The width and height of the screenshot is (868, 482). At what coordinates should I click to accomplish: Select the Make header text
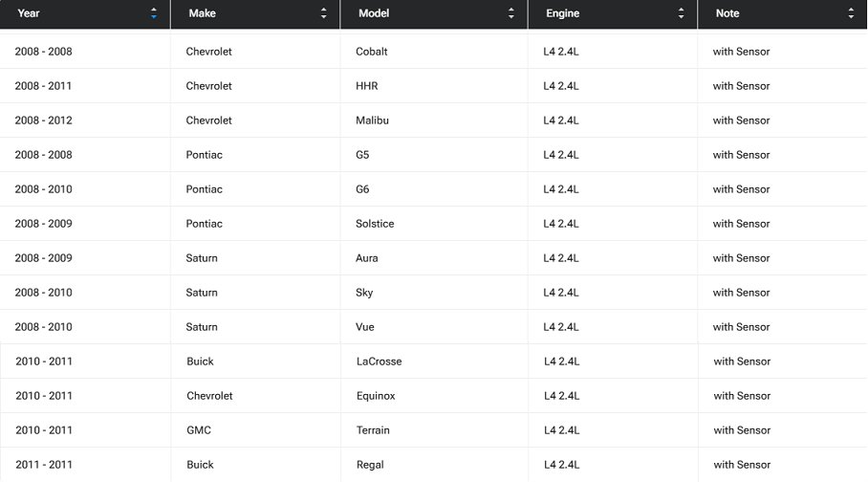pyautogui.click(x=202, y=13)
